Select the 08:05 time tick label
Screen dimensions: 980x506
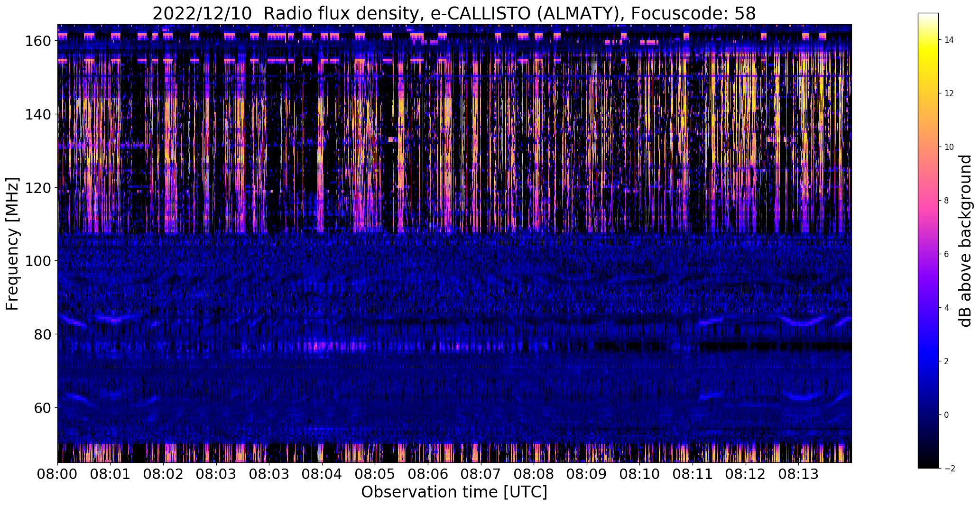tap(375, 474)
